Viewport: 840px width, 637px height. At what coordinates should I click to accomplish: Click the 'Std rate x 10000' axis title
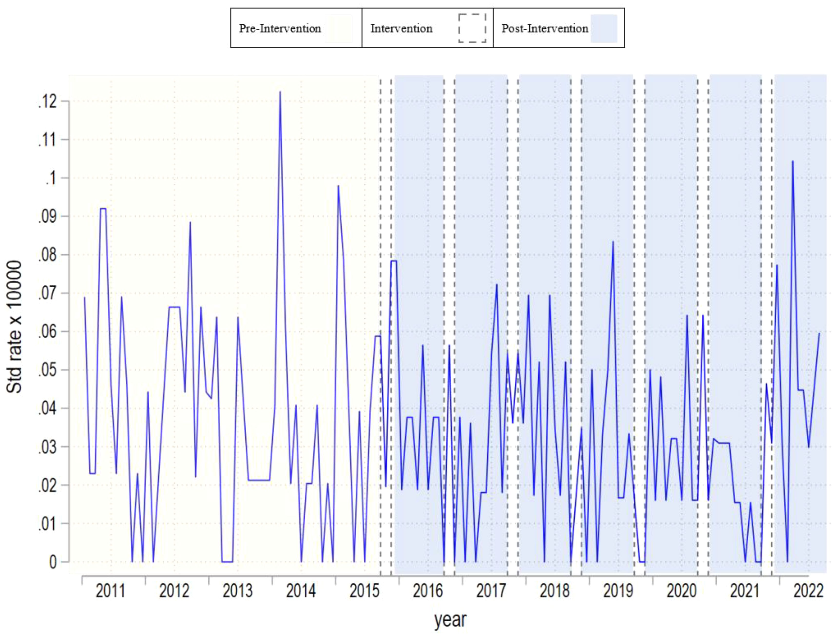pyautogui.click(x=14, y=327)
